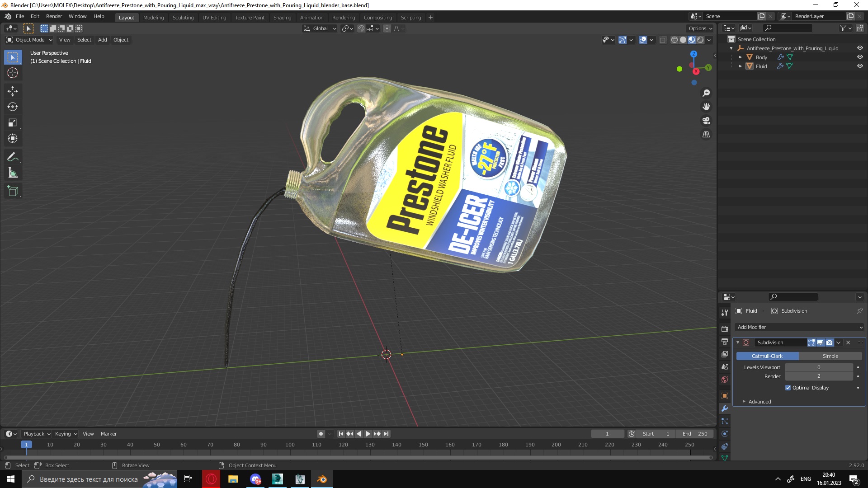Switch to wireframe viewport shading
The width and height of the screenshot is (868, 488).
pyautogui.click(x=675, y=40)
